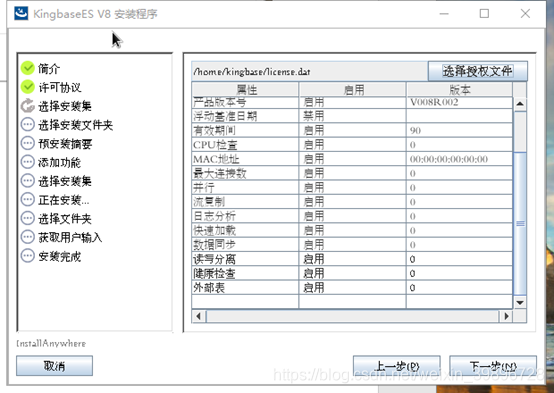Click the 许可协议 step label

[60, 87]
